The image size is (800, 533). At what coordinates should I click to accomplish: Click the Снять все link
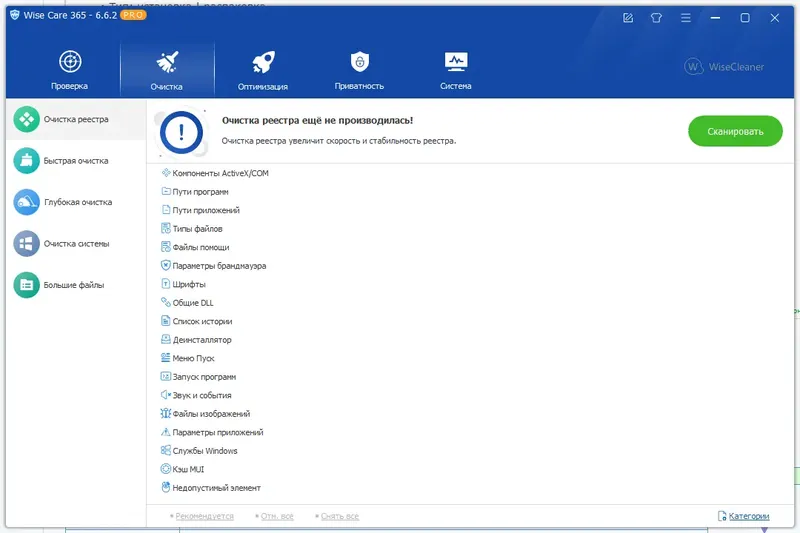[340, 516]
